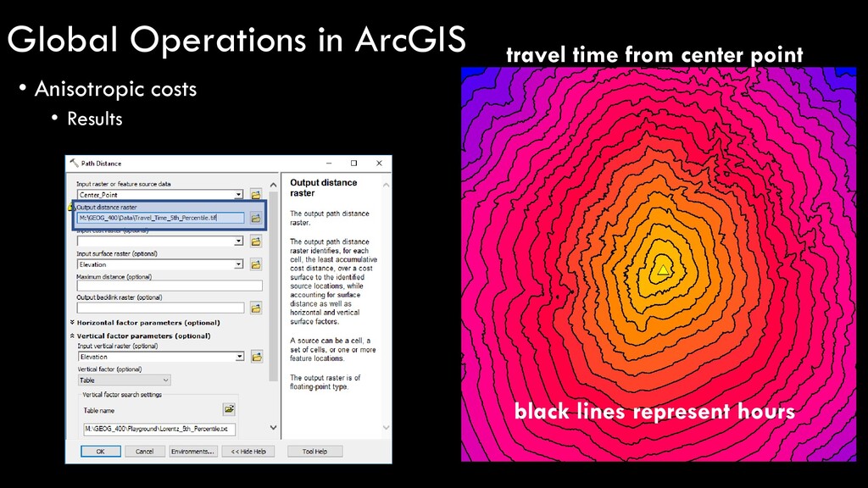The width and height of the screenshot is (868, 488).
Task: Collapse Vertical factor parameters section
Action: coord(73,335)
